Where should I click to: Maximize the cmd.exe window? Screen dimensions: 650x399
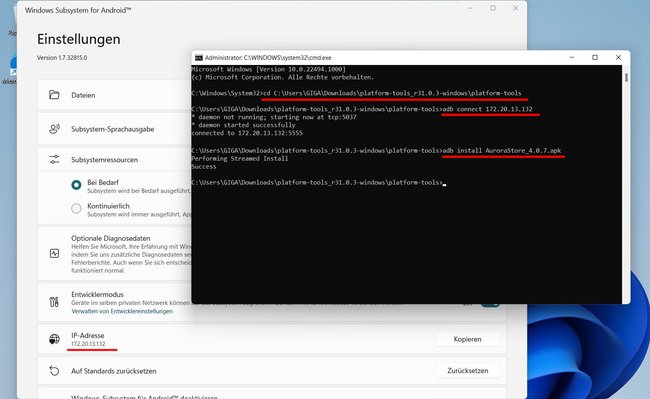(595, 58)
